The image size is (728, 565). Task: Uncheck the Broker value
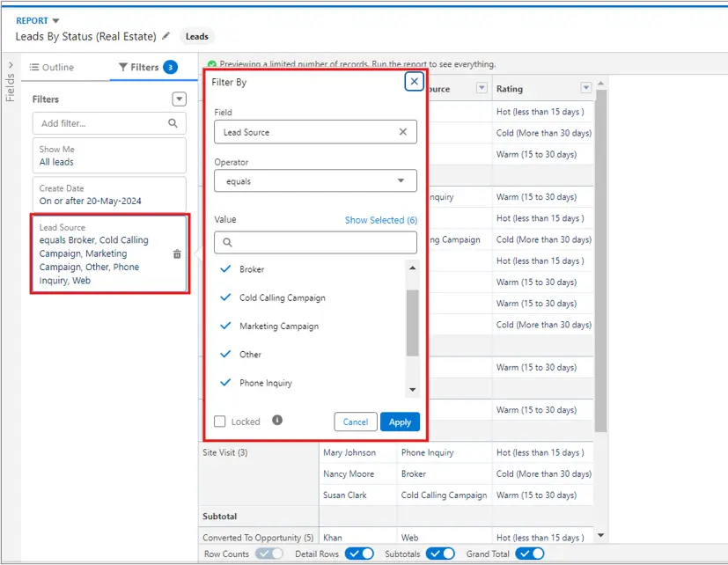[x=225, y=268]
